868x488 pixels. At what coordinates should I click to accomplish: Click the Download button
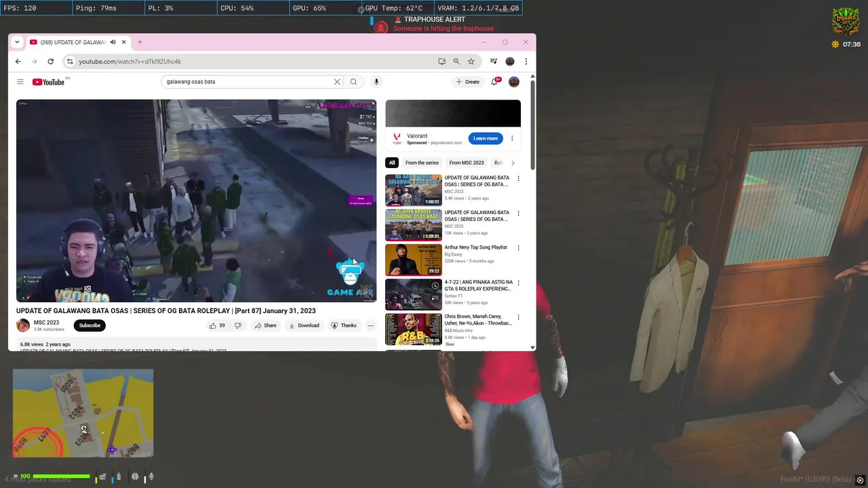point(304,325)
